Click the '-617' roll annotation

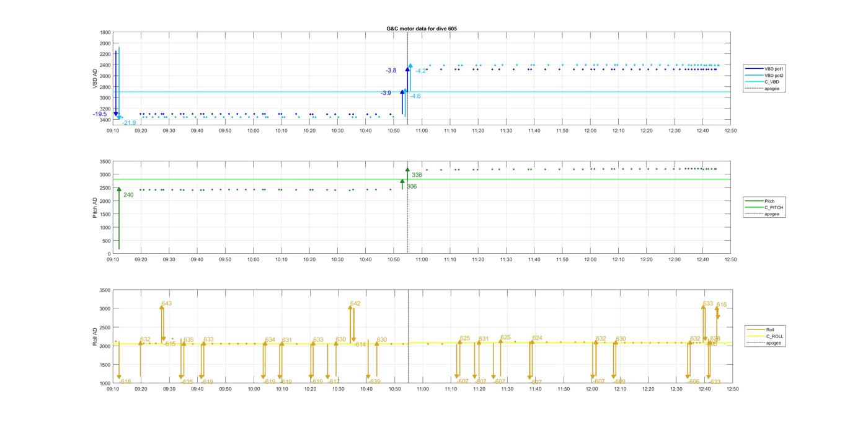[x=333, y=382]
